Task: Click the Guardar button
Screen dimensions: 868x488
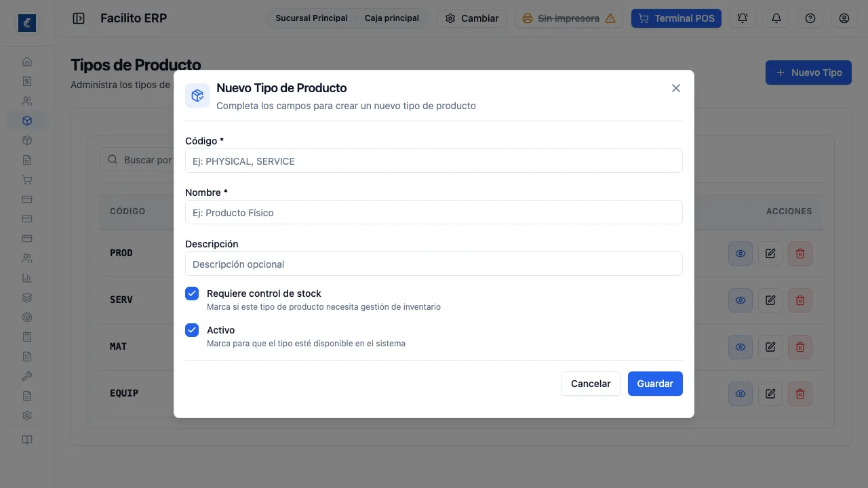Action: click(x=655, y=384)
